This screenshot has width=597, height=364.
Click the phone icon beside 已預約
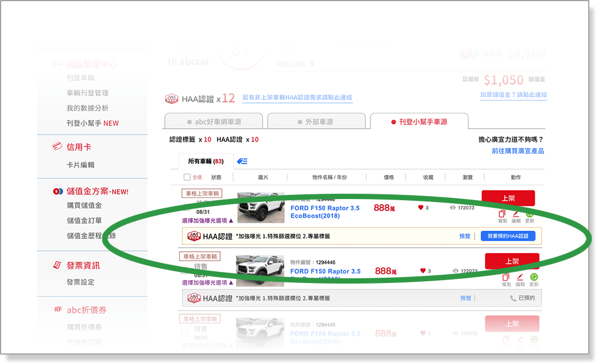pyautogui.click(x=513, y=298)
